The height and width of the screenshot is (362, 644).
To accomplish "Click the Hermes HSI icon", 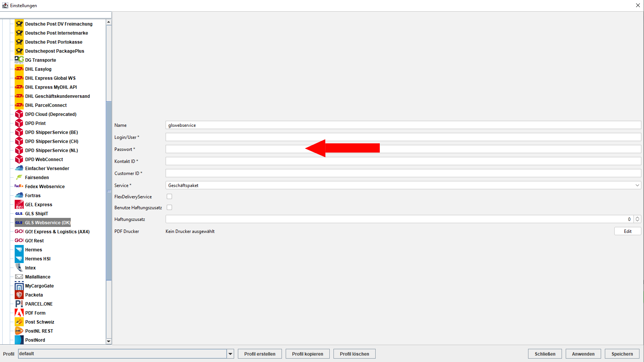I will pos(19,259).
